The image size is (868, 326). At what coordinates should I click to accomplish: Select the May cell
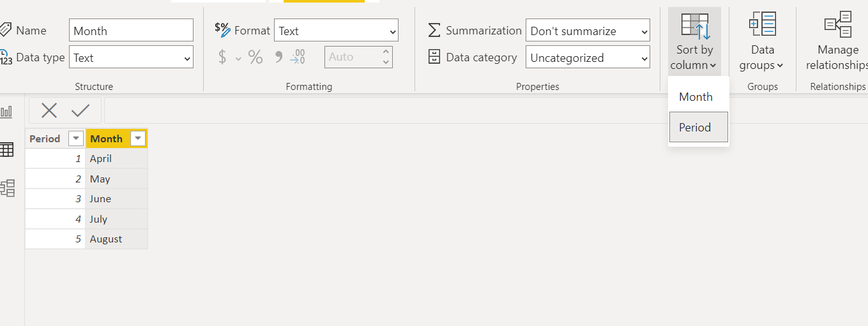click(x=116, y=179)
